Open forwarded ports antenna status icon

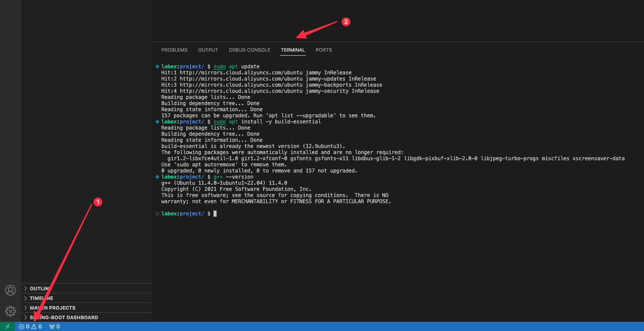tap(52, 327)
